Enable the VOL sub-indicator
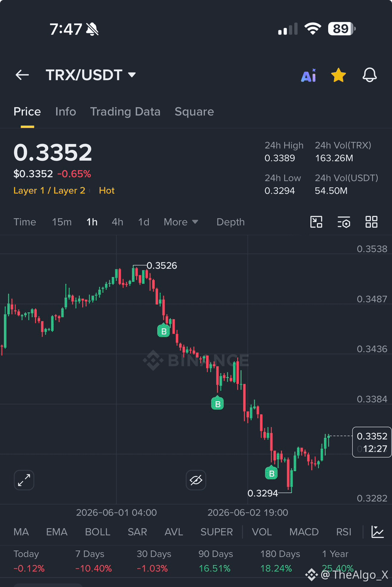392x587 pixels. [x=262, y=532]
